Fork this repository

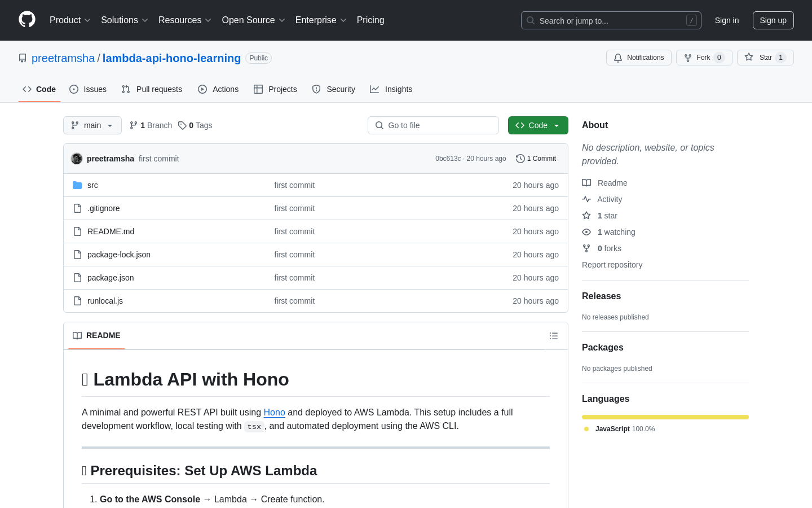(704, 58)
